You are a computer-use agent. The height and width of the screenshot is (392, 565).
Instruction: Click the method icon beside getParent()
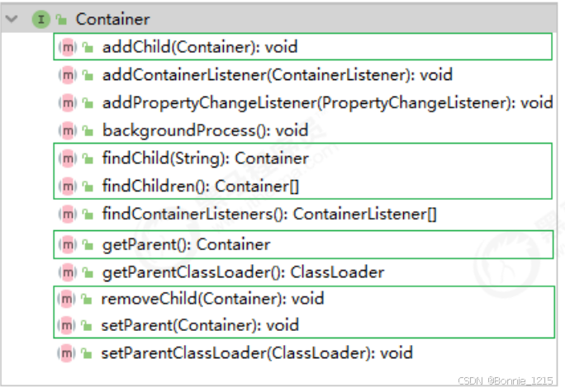tap(68, 245)
